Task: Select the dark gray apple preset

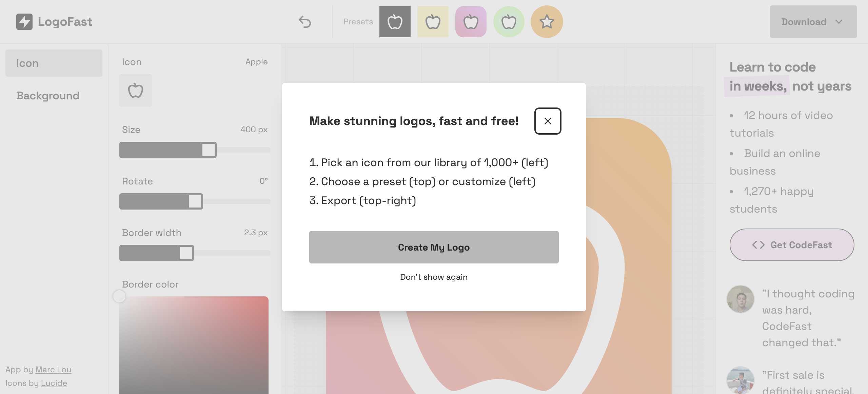Action: coord(395,22)
